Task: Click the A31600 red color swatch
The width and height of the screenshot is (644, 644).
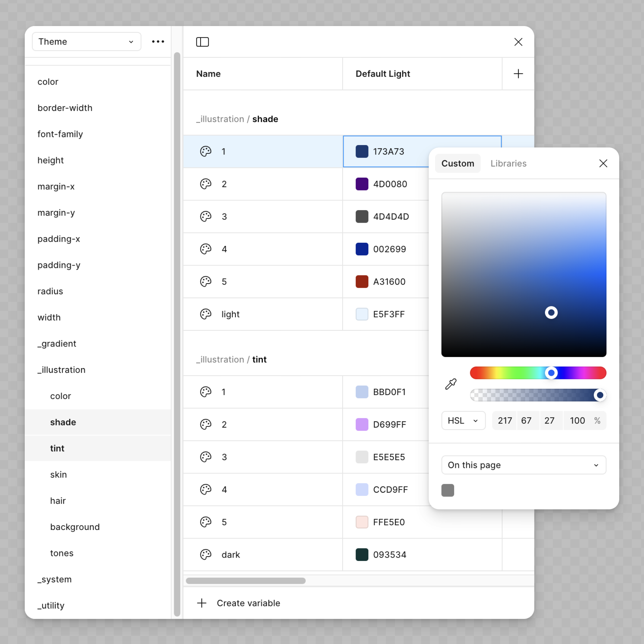Action: point(362,281)
